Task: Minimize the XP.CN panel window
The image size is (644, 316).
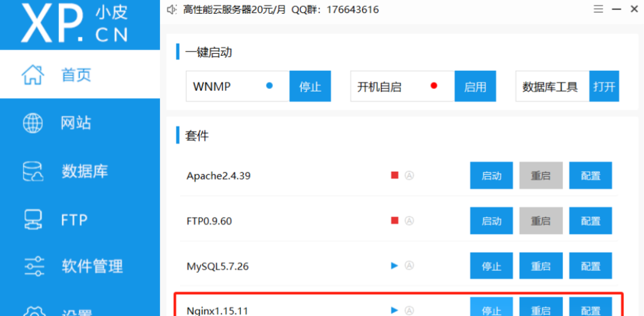Action: point(616,9)
